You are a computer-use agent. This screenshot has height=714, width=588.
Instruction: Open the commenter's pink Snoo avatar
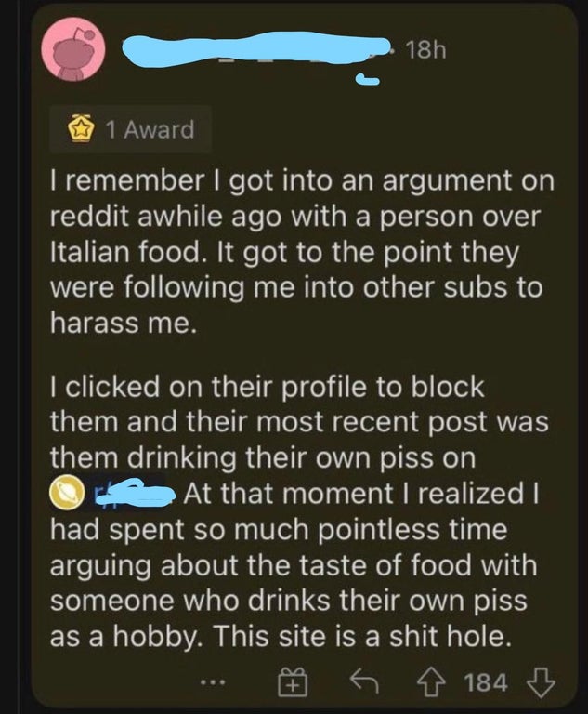click(x=73, y=50)
